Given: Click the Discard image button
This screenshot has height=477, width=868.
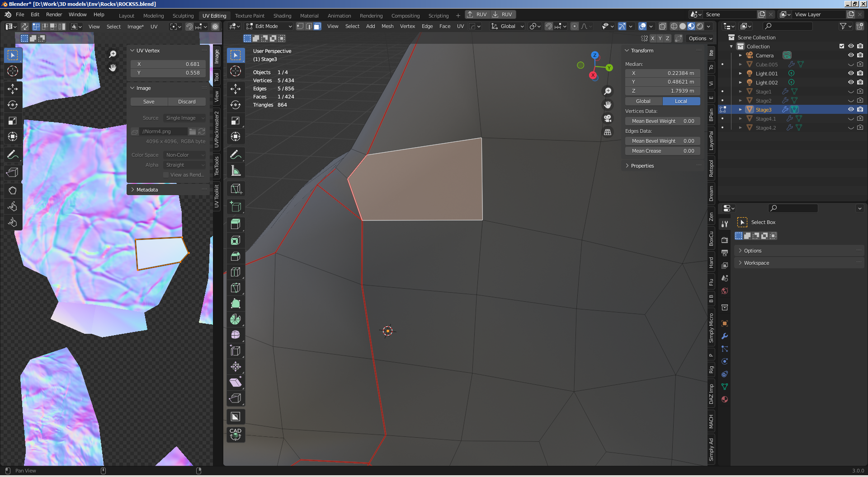Looking at the screenshot, I should 186,102.
